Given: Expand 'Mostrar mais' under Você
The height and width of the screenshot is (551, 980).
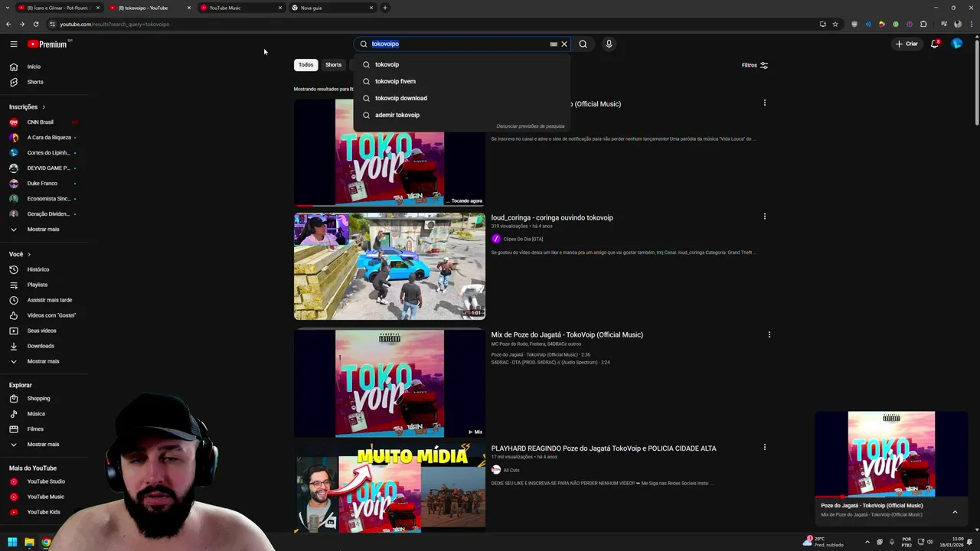Looking at the screenshot, I should [x=44, y=361].
